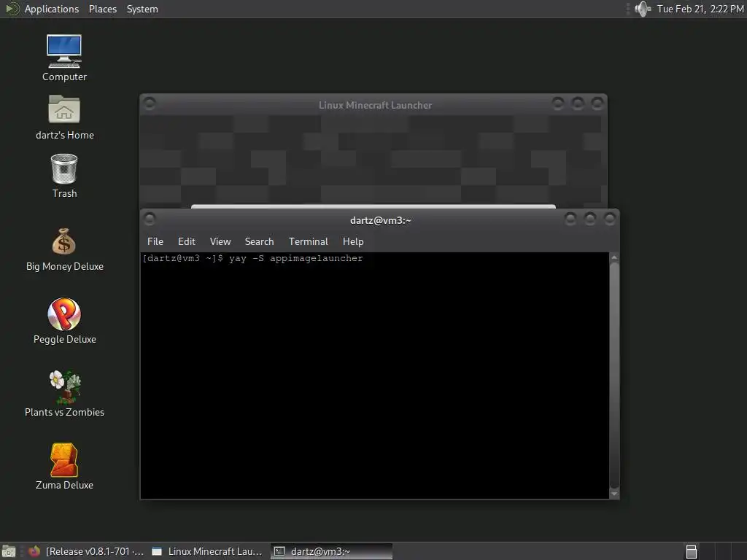Open the Terminal menu in terminal window
Image resolution: width=747 pixels, height=560 pixels.
[309, 241]
